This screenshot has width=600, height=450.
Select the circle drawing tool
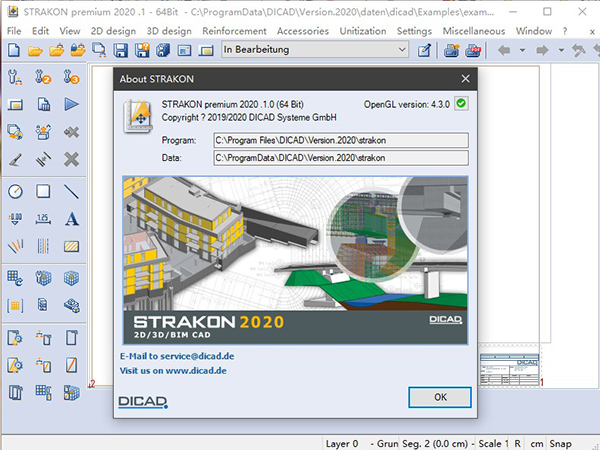pos(15,191)
